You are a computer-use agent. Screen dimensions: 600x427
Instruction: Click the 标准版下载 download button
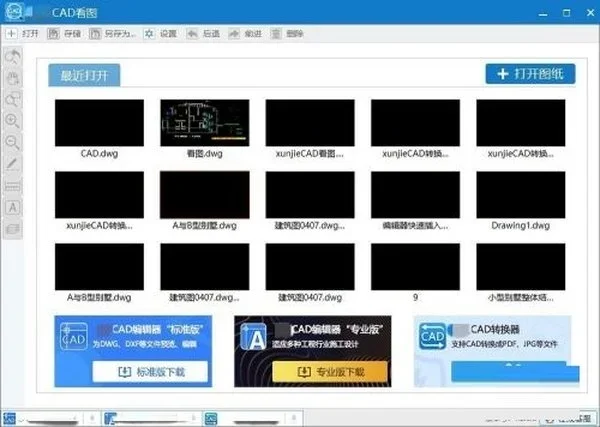click(150, 371)
